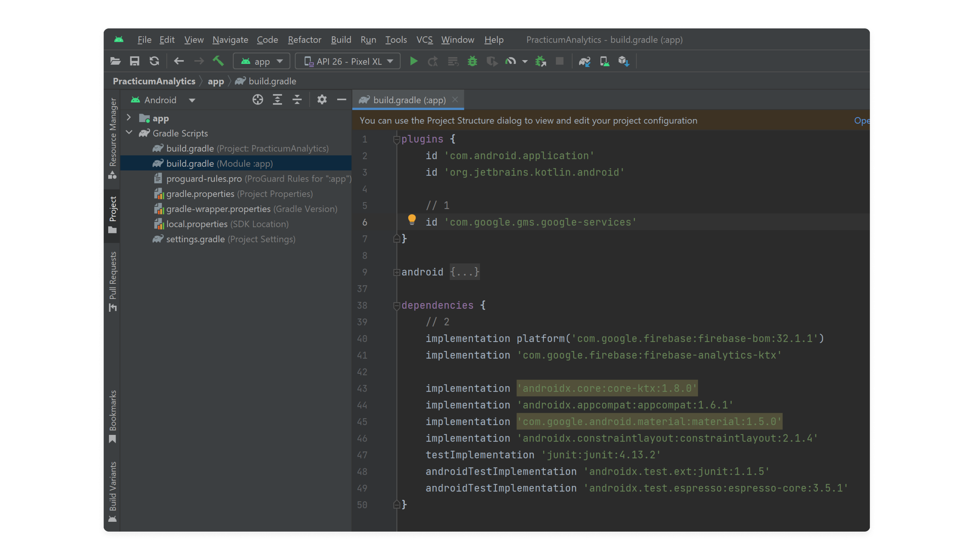Navigate forward with the right arrow
974x560 pixels.
[x=199, y=61]
